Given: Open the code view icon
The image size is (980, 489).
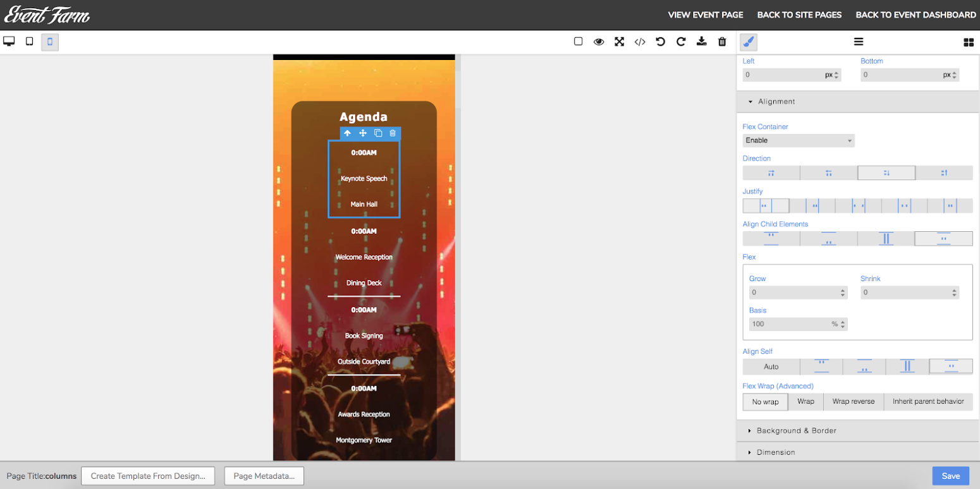Looking at the screenshot, I should coord(640,42).
